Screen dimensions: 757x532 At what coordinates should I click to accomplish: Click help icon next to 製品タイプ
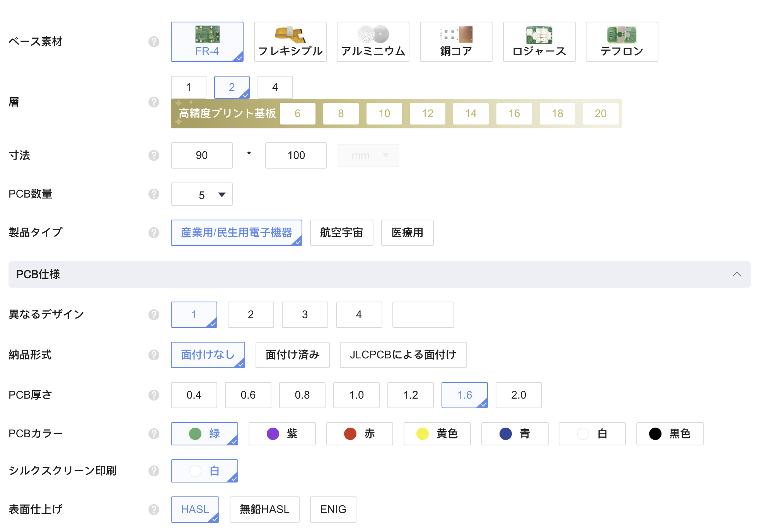154,233
